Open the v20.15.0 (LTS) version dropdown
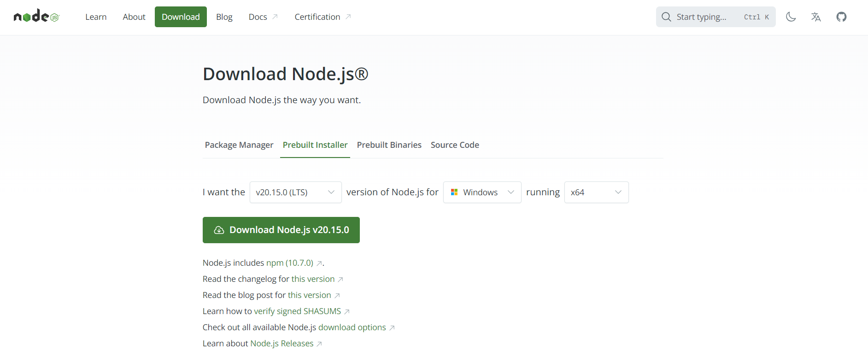 295,192
